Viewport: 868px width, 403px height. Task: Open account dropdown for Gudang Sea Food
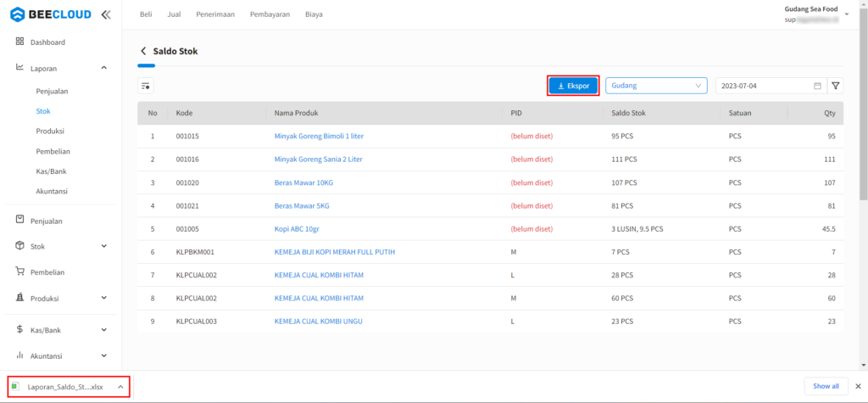846,14
